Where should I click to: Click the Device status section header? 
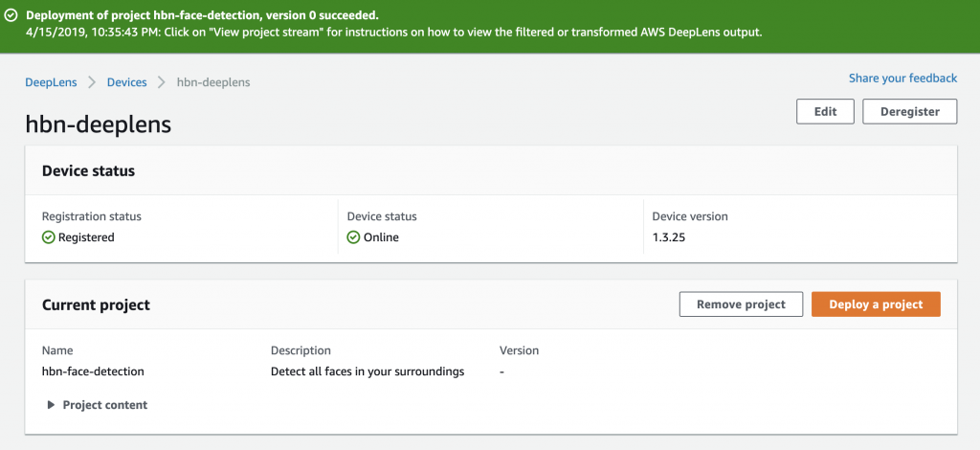point(88,170)
